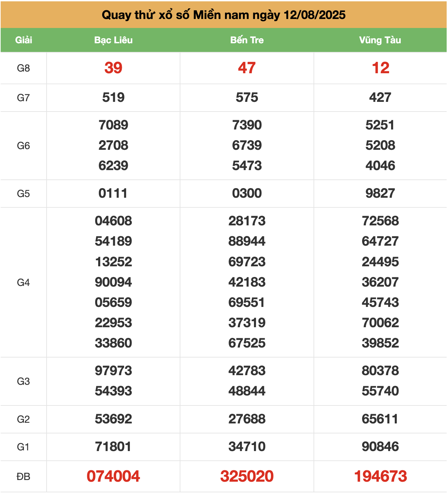Select the special prize number 325020
The width and height of the screenshot is (448, 494).
(247, 476)
